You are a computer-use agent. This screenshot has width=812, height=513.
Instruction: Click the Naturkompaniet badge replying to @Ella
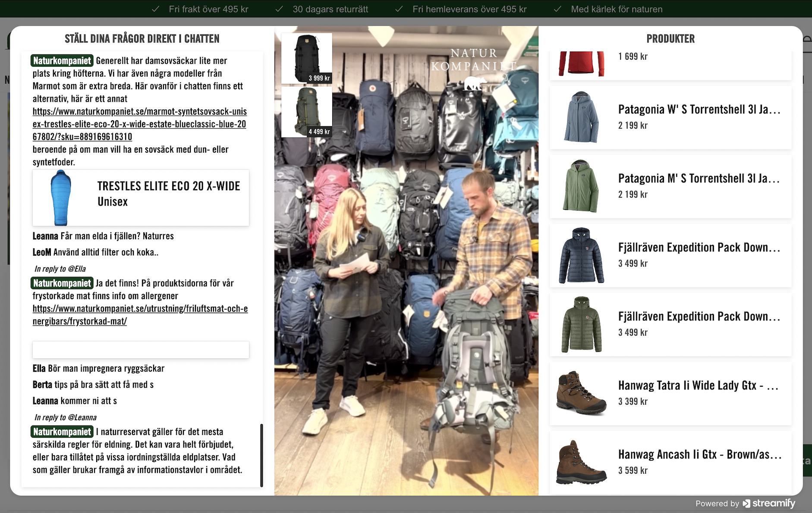pos(62,283)
